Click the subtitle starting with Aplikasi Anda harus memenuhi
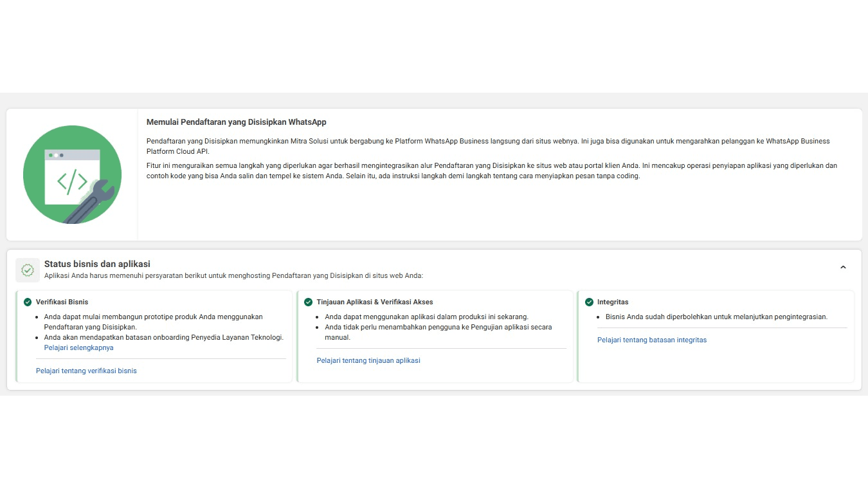Viewport: 868px width, 489px height. tap(233, 275)
